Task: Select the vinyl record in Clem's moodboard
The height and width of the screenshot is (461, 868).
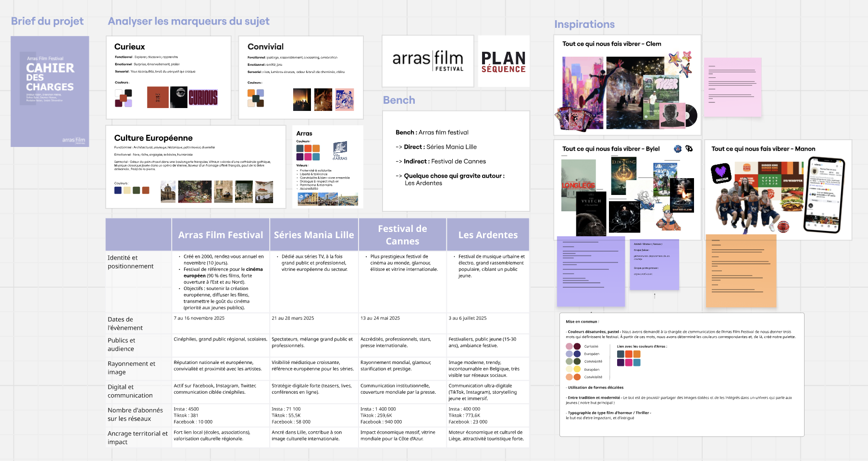Action: 691,115
